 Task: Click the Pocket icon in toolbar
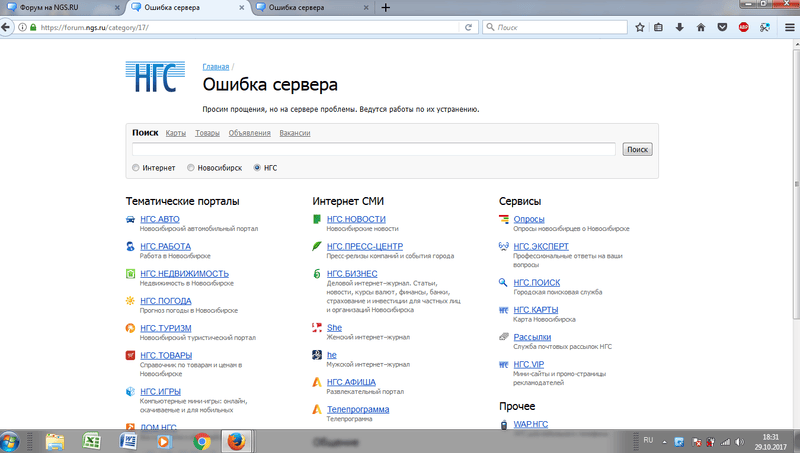point(722,27)
